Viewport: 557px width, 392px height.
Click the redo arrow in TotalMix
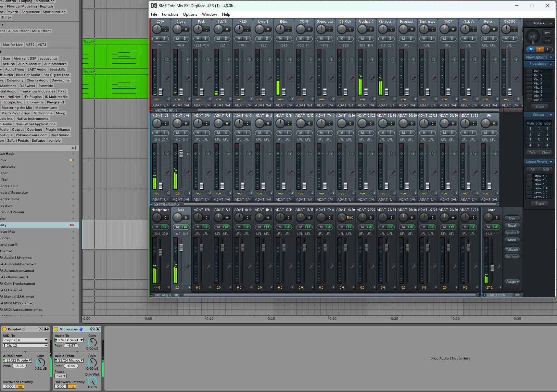[547, 40]
